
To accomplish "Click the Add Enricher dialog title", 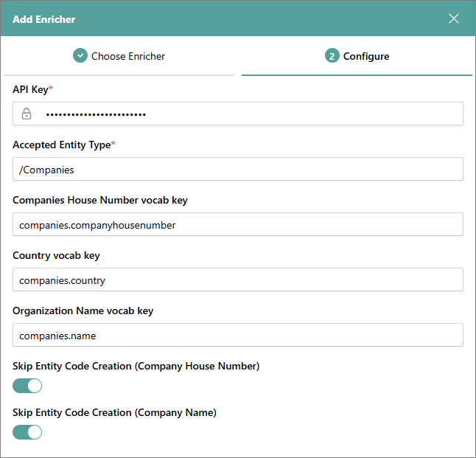I will coord(44,18).
